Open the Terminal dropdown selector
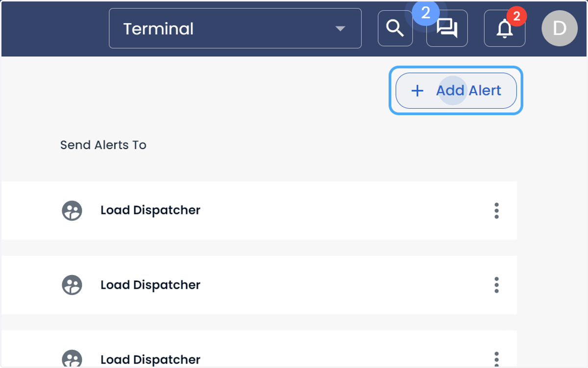This screenshot has height=368, width=588. coord(235,28)
